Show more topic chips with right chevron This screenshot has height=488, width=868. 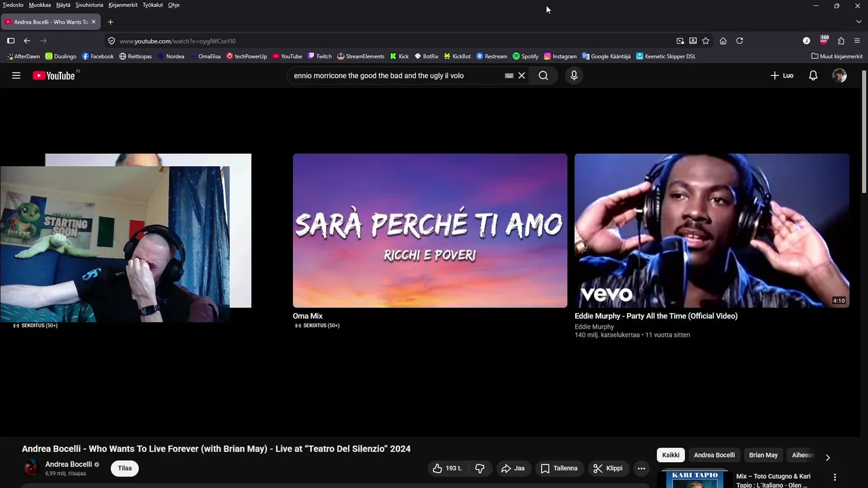(827, 457)
